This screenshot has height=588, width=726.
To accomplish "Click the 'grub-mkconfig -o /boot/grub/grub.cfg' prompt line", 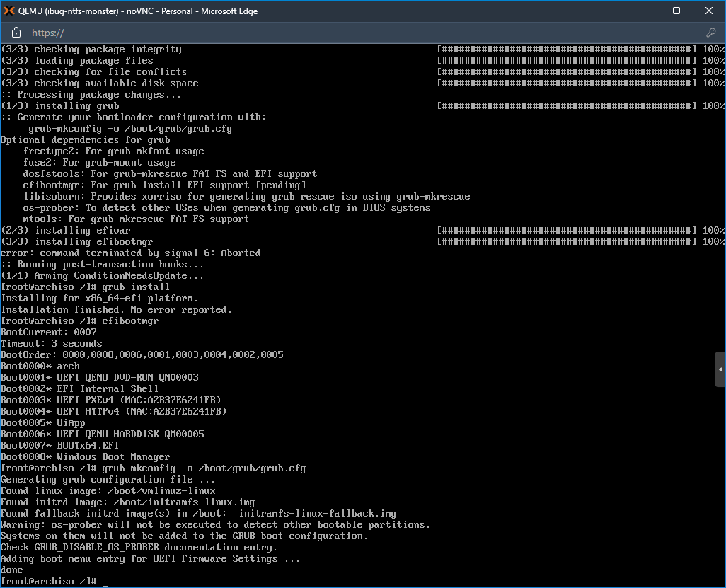I will 154,468.
